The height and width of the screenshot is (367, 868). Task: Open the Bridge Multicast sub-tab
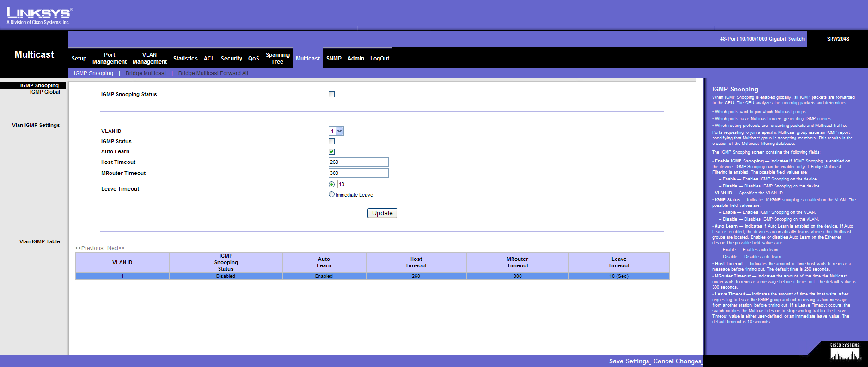[146, 73]
